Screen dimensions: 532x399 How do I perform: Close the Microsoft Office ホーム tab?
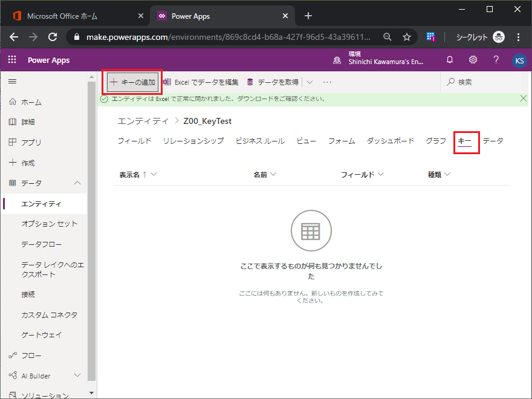tap(141, 16)
